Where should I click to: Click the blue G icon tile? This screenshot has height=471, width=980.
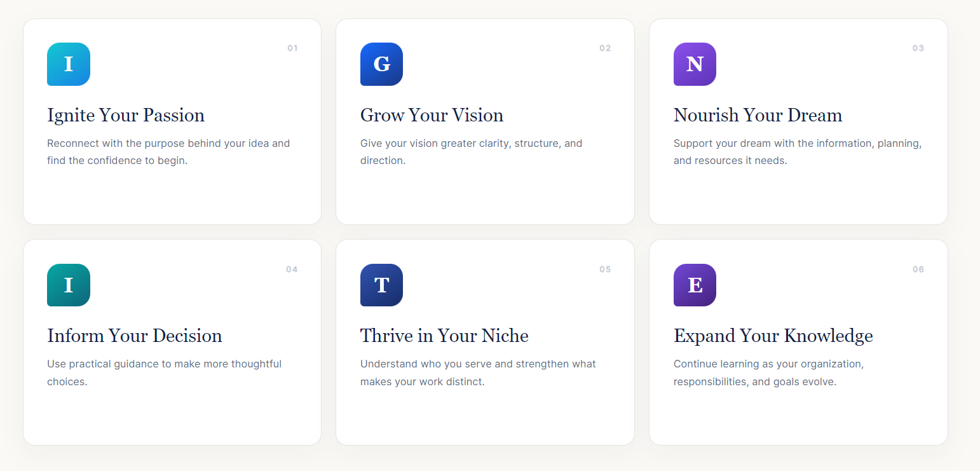tap(381, 64)
